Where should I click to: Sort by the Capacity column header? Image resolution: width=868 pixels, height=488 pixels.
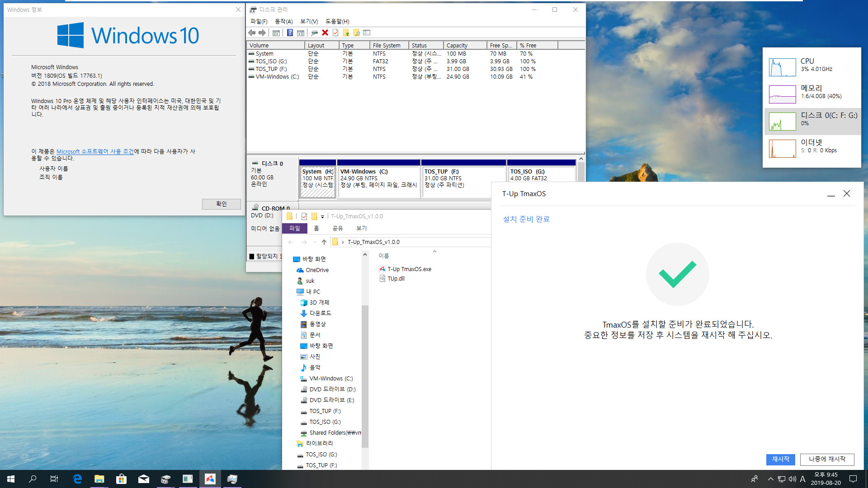pos(465,45)
